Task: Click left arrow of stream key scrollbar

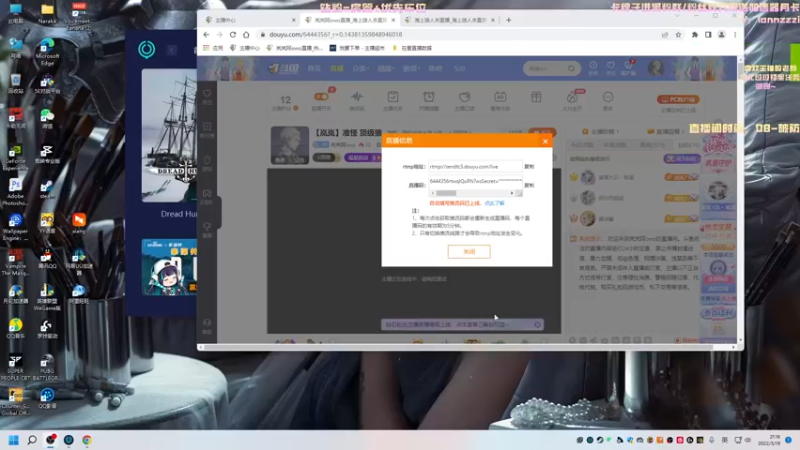Action: point(433,193)
